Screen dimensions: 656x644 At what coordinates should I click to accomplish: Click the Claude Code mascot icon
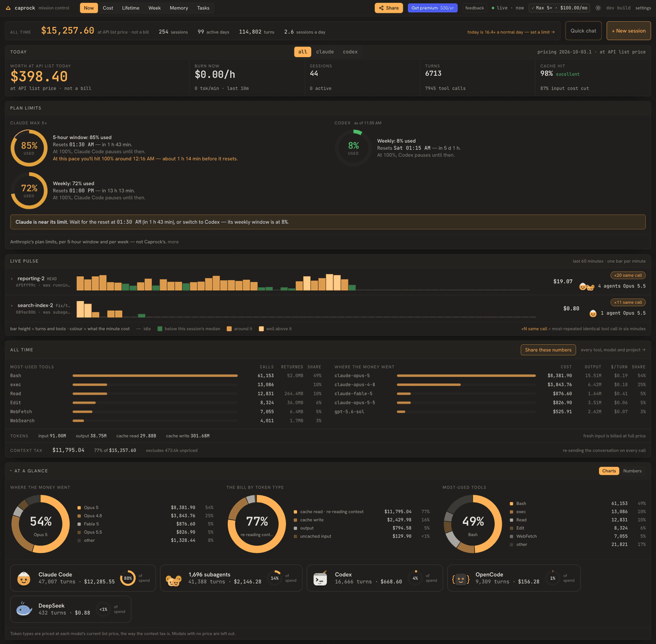coord(24,578)
